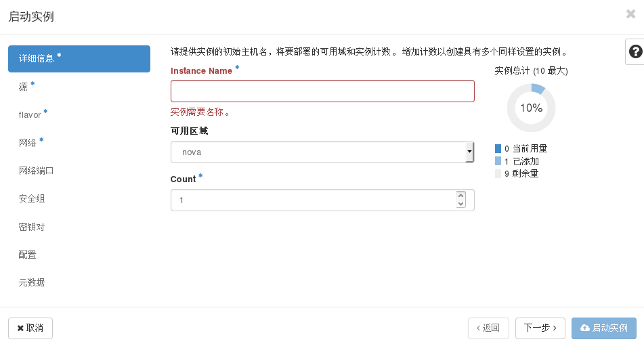Open the 可用区域 nova dropdown
Viewport: 644px width, 348px height.
322,152
